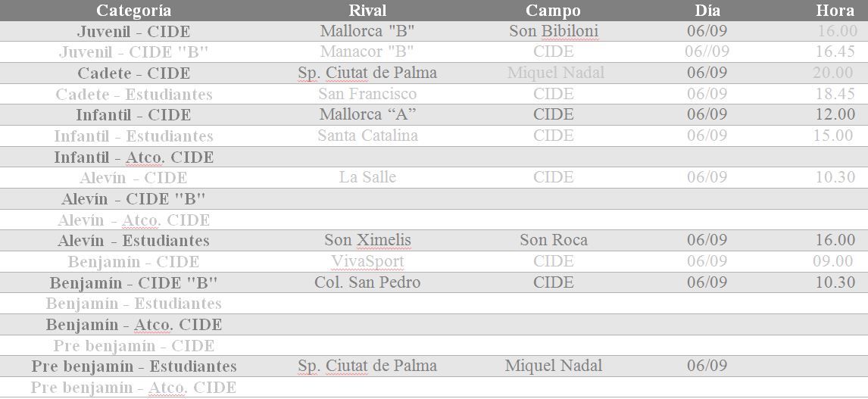Click the Rival column header
The image size is (868, 399).
click(x=367, y=11)
